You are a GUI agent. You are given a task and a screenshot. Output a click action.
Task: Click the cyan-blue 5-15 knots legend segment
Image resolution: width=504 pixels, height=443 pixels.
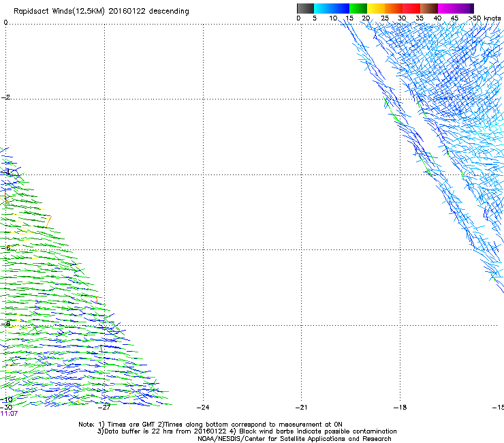(x=332, y=8)
